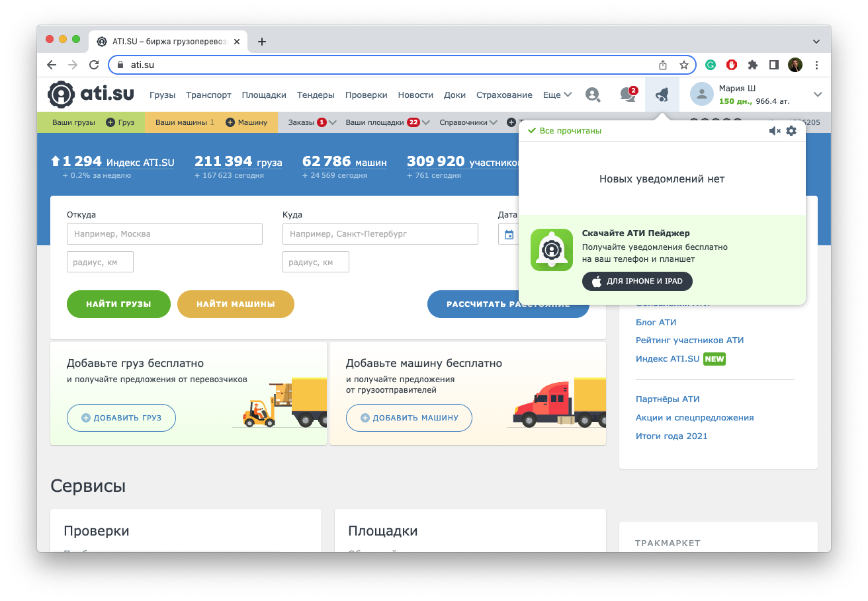Open the Рейтинг участников АТИ link
The image size is (868, 601).
[x=689, y=341]
